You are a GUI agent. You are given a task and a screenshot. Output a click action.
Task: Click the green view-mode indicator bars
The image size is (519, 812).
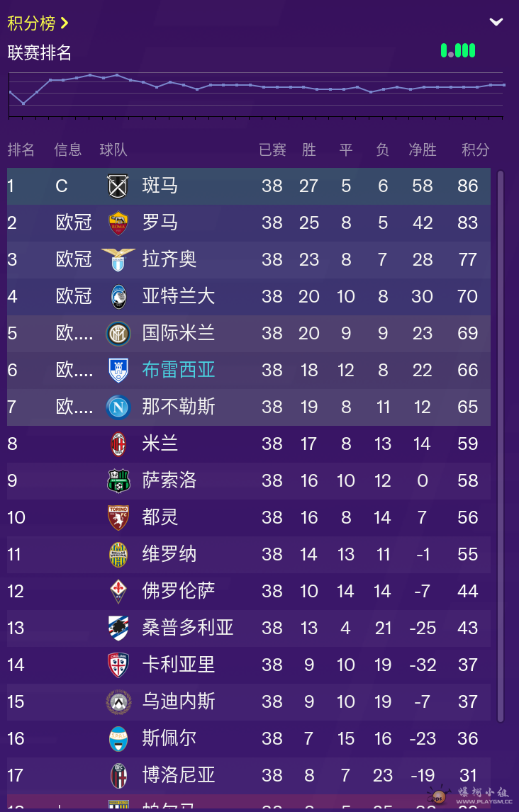pyautogui.click(x=458, y=51)
